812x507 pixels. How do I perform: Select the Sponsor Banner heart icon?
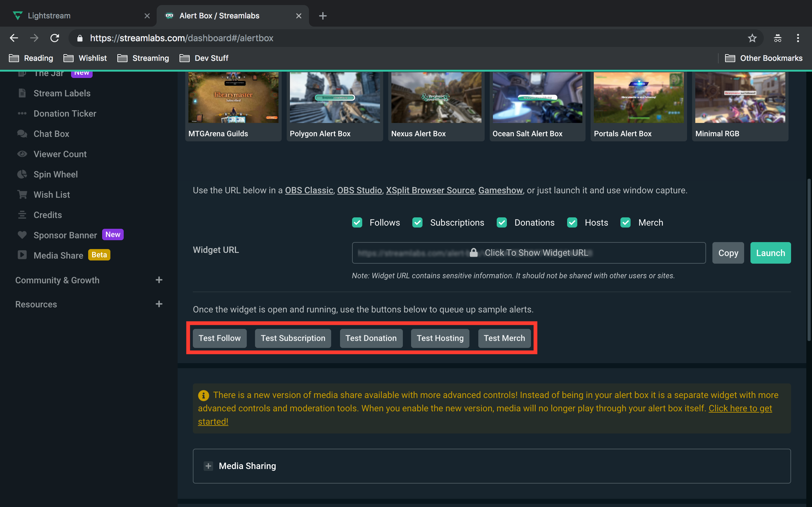tap(22, 235)
